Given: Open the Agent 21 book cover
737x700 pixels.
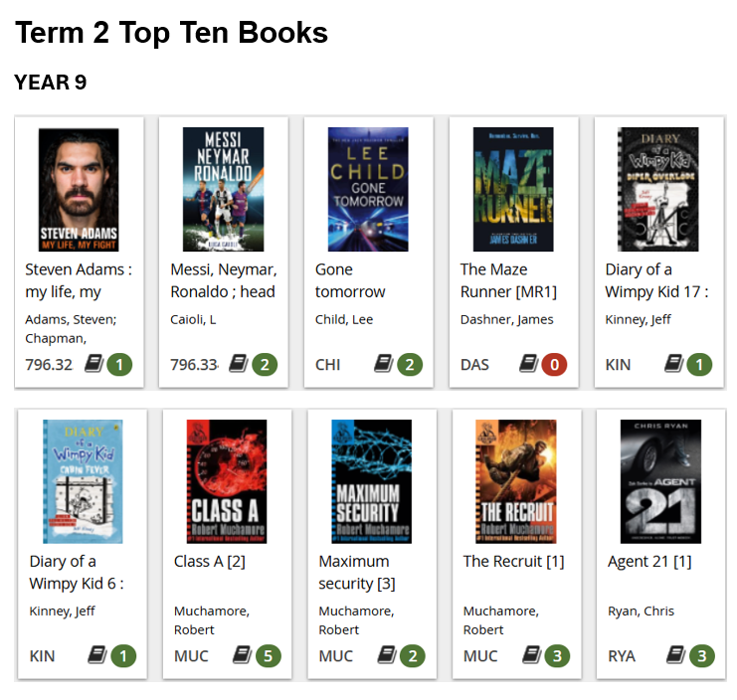Looking at the screenshot, I should click(x=660, y=481).
